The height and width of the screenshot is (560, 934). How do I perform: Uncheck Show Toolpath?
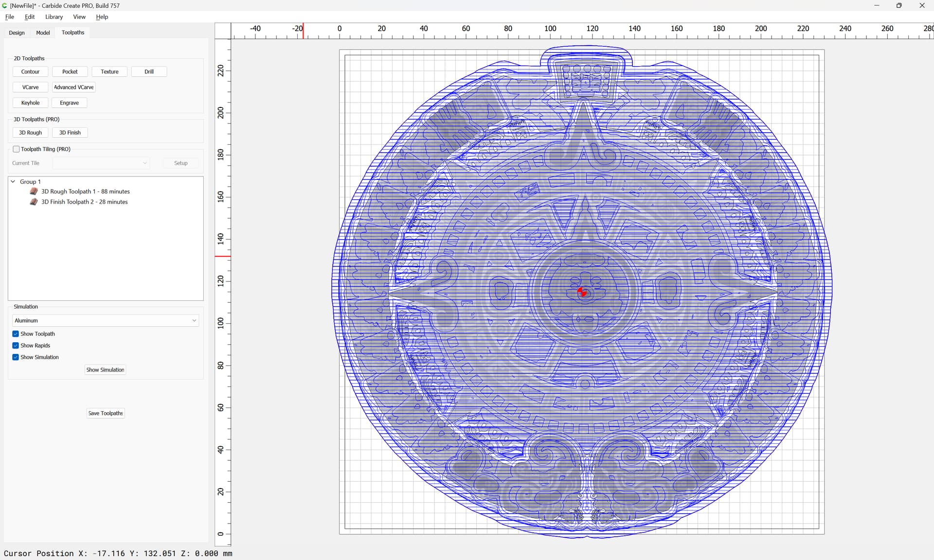pos(16,334)
